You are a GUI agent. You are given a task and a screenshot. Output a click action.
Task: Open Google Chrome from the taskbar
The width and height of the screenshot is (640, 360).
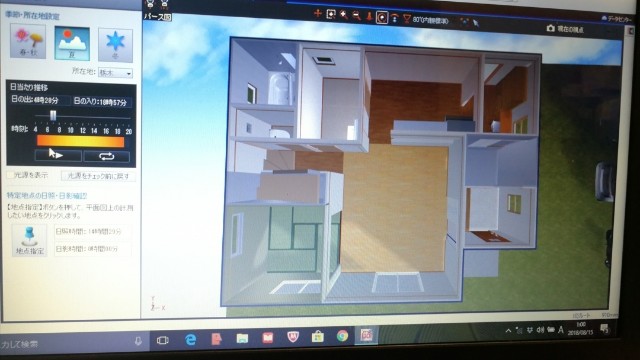342,336
